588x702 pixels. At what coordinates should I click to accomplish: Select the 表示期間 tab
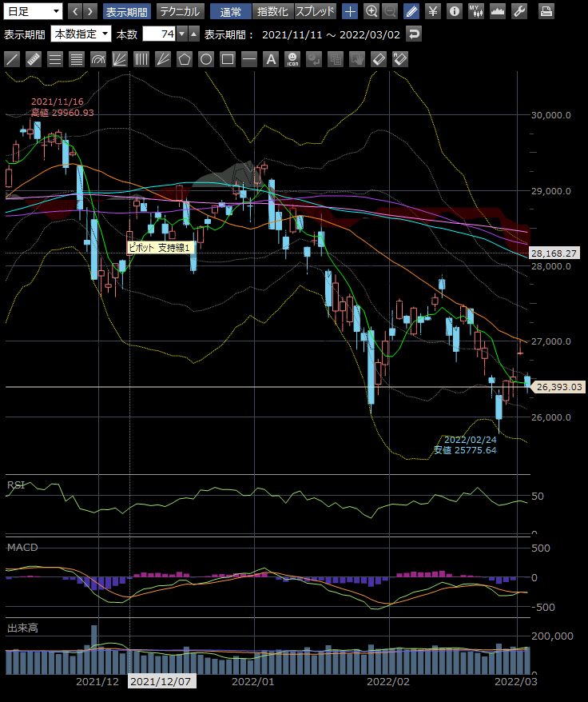pyautogui.click(x=126, y=11)
